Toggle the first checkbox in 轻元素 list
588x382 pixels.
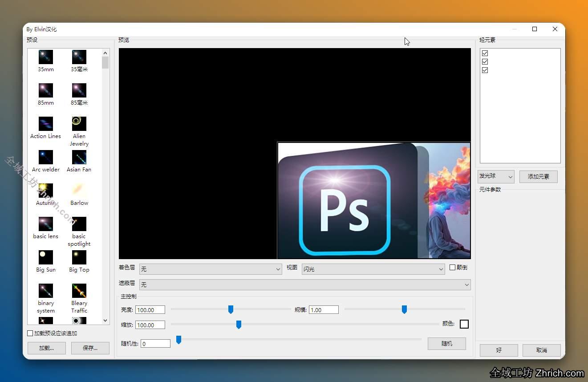tap(485, 53)
